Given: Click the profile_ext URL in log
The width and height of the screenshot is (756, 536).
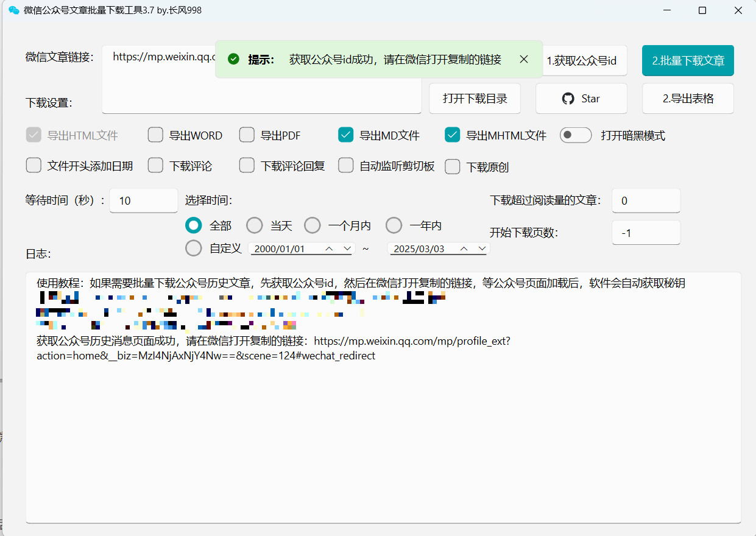Looking at the screenshot, I should (x=274, y=348).
